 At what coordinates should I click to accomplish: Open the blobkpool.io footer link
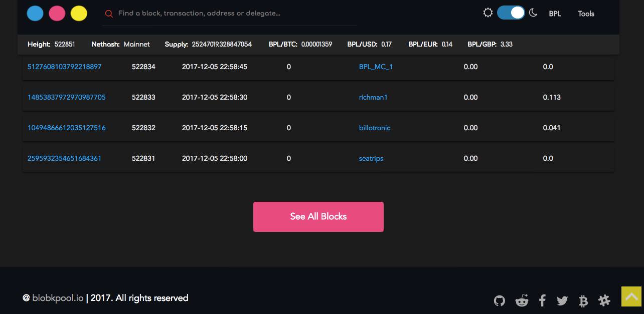(x=58, y=298)
